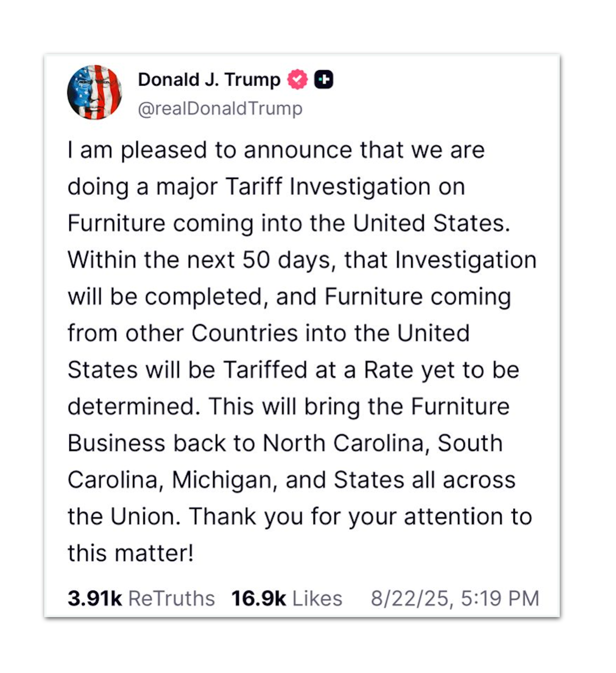Image resolution: width=616 pixels, height=673 pixels.
Task: Click the phrase 'Rate yet to be'
Action: pos(442,370)
